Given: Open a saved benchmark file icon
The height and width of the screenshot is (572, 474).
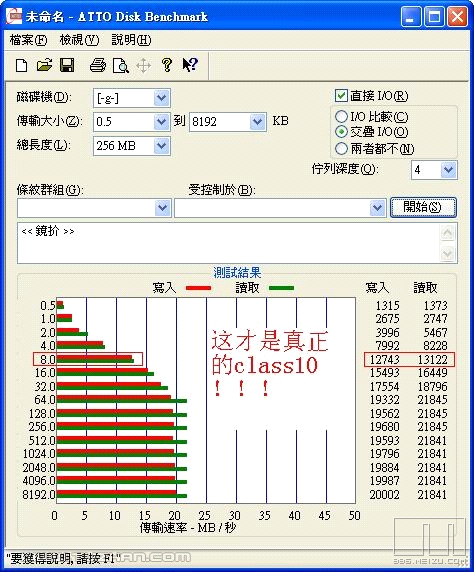Looking at the screenshot, I should coord(45,65).
